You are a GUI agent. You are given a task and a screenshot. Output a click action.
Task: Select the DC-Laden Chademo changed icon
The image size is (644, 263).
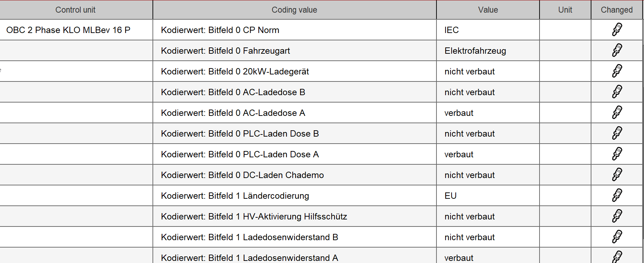tap(617, 175)
